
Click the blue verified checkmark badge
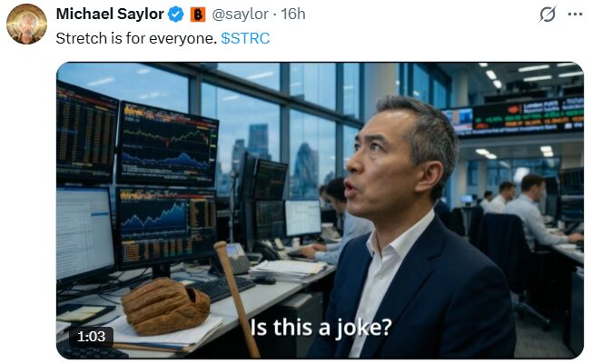coord(176,14)
